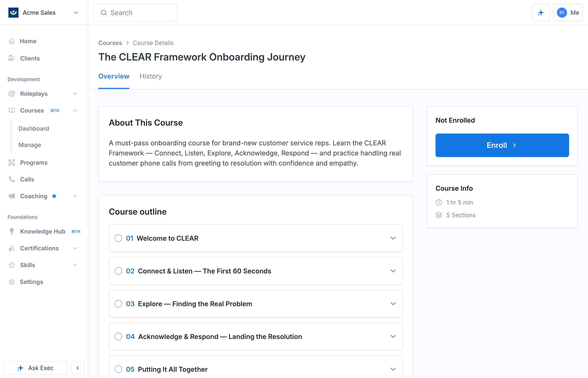Viewport: 588px width, 378px height.
Task: Expand the Coaching submenu chevron
Action: [75, 196]
